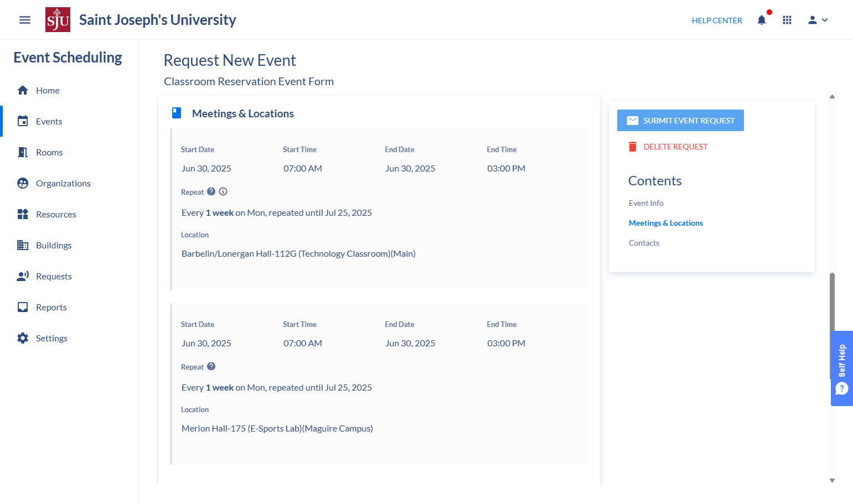Open the apps grid launcher
The image size is (853, 504).
pos(787,20)
